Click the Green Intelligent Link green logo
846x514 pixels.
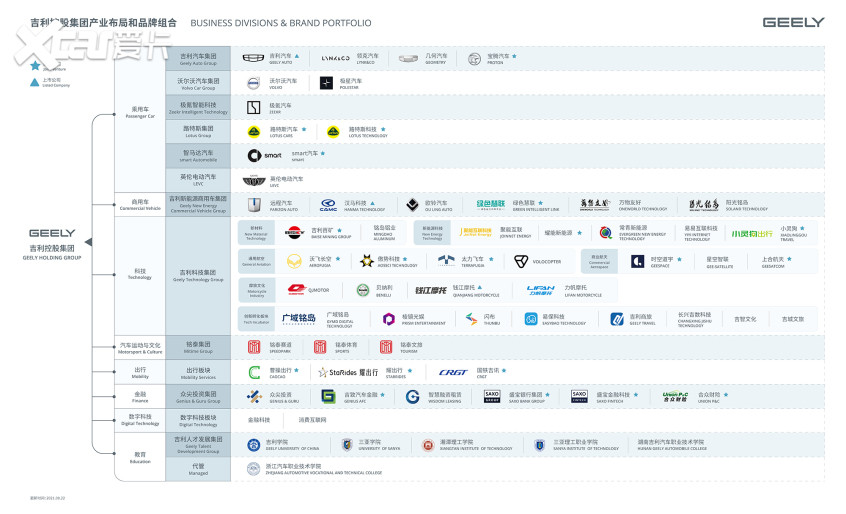(x=490, y=204)
